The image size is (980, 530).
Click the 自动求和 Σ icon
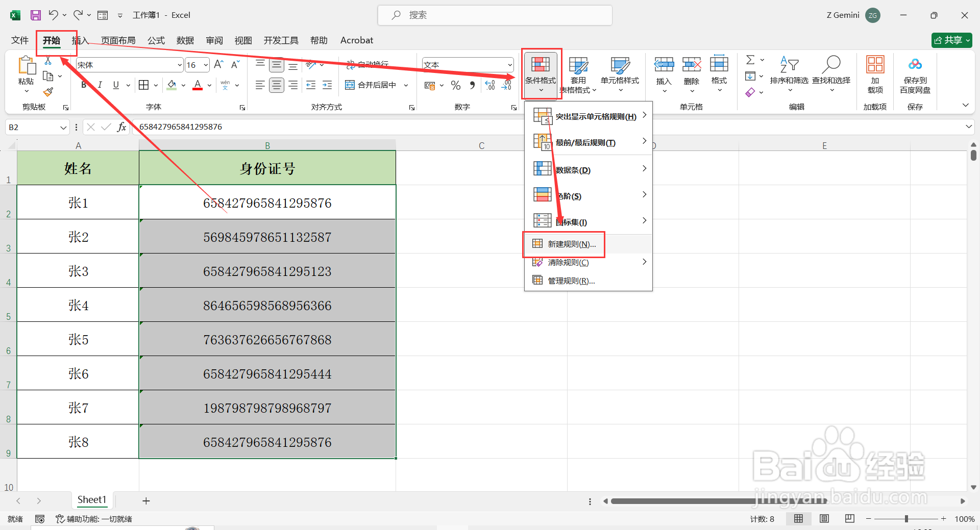tap(750, 60)
